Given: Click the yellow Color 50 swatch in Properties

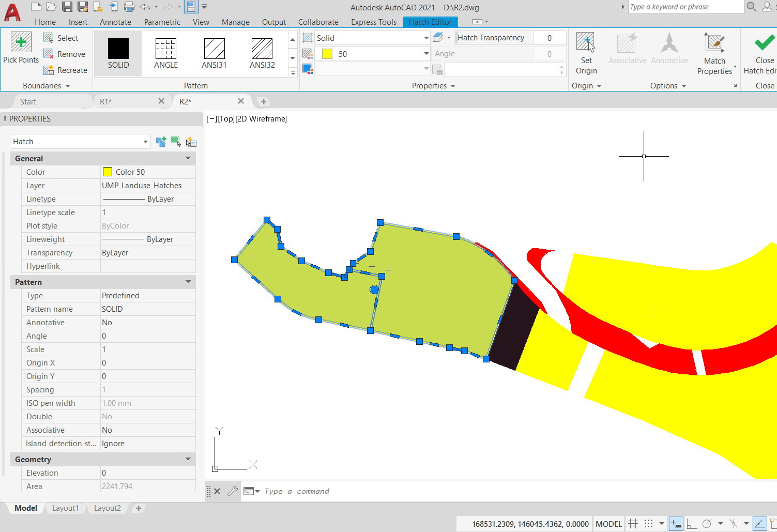Looking at the screenshot, I should click(107, 172).
